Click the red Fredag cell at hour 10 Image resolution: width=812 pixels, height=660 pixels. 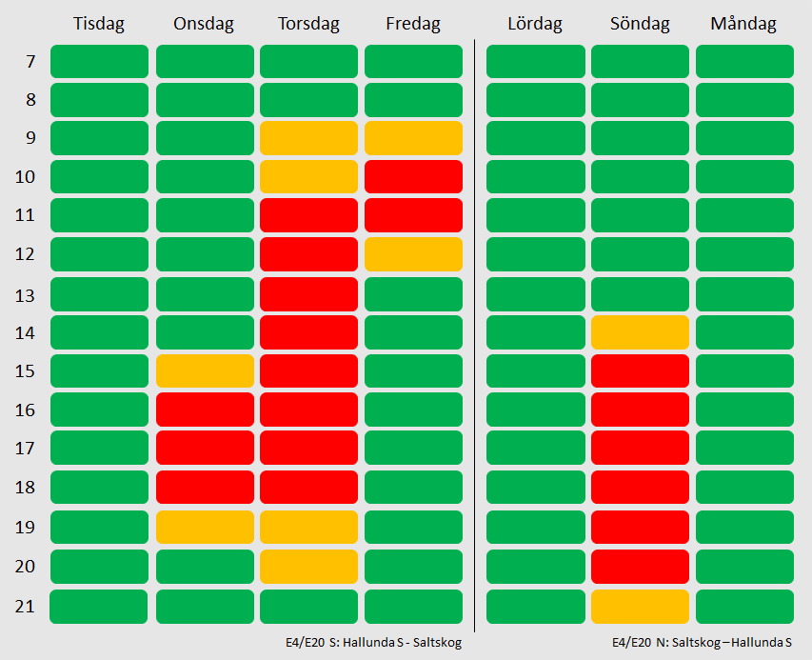click(x=413, y=176)
